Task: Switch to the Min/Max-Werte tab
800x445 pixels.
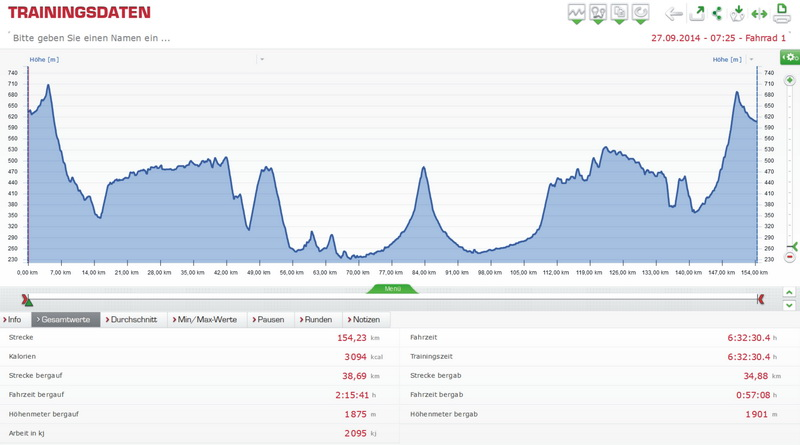Action: (206, 320)
